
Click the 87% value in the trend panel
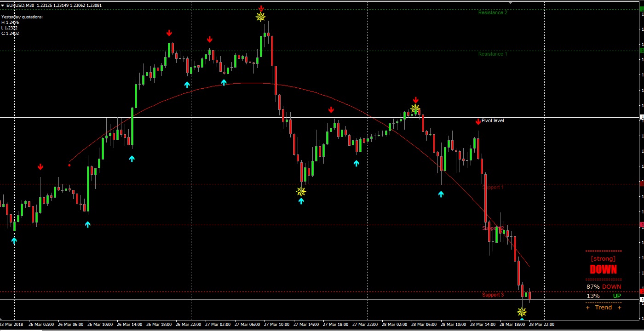593,287
